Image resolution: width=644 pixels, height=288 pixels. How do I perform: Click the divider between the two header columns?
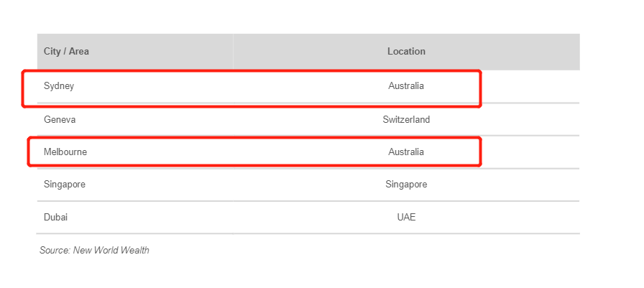pyautogui.click(x=233, y=52)
